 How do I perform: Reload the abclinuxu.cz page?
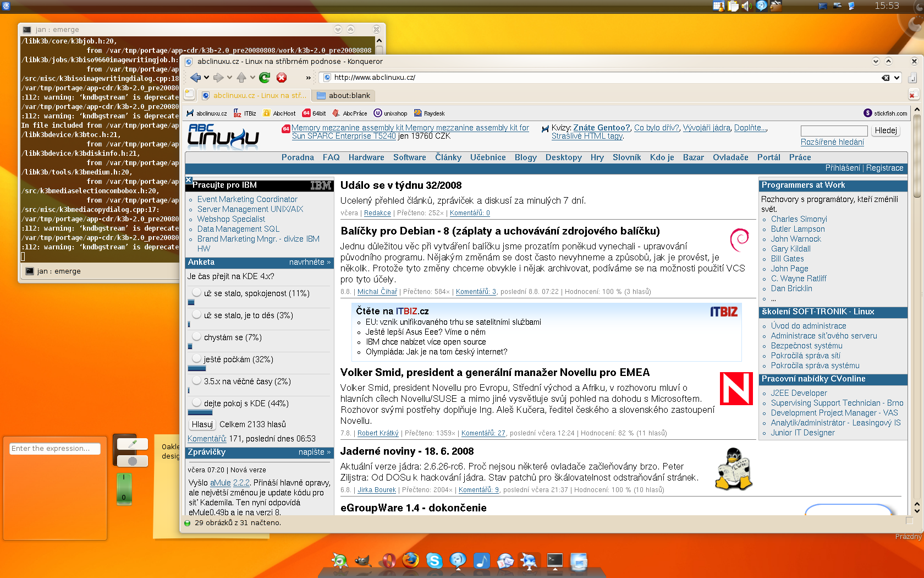(265, 78)
